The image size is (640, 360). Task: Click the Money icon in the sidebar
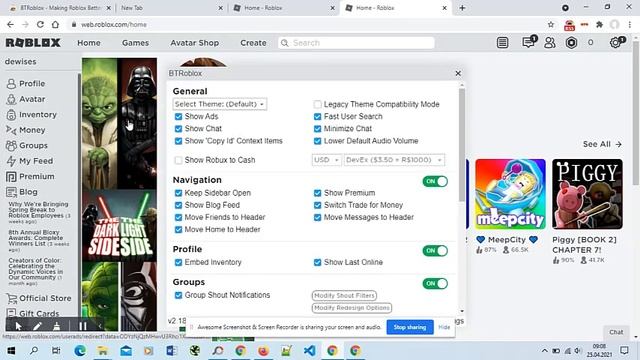[x=11, y=130]
